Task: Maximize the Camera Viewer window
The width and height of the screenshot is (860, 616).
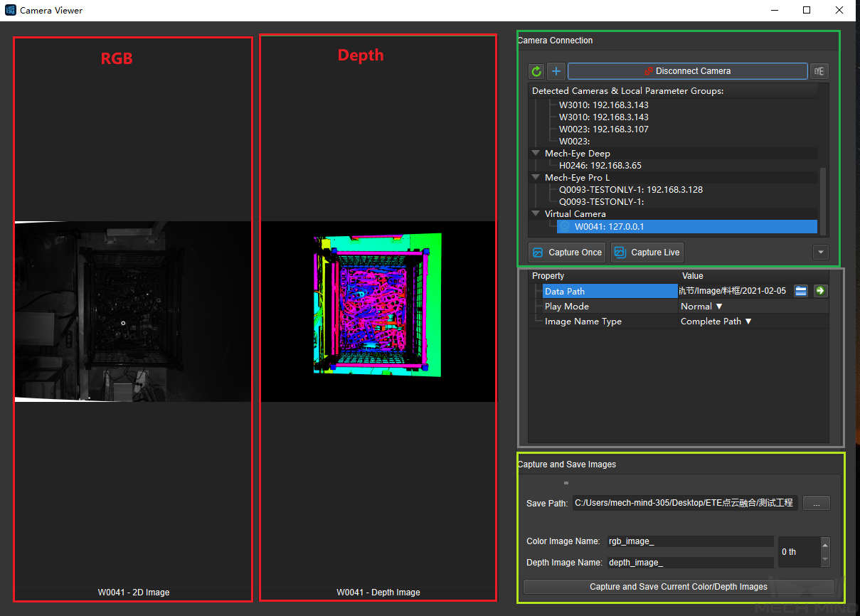Action: point(807,10)
